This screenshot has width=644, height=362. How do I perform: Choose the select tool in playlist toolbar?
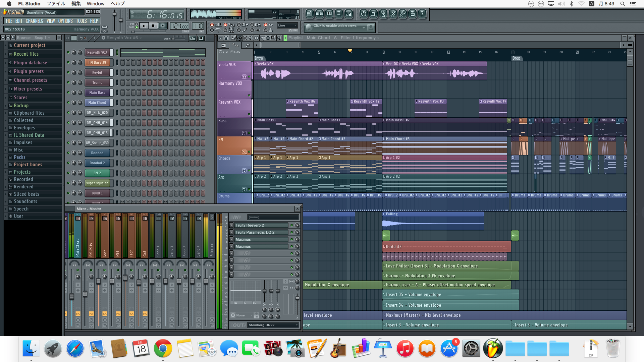click(268, 38)
